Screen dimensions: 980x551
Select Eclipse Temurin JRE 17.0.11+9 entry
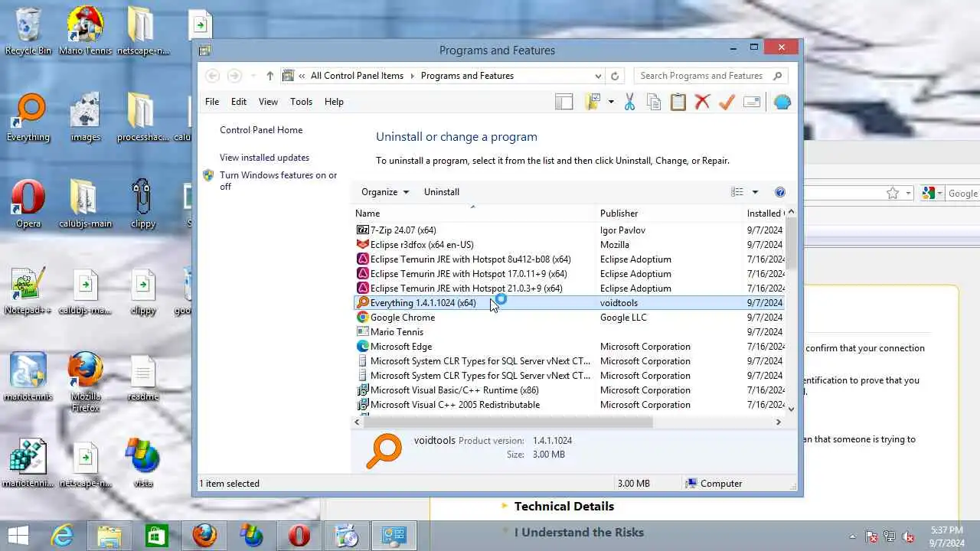coord(569,274)
